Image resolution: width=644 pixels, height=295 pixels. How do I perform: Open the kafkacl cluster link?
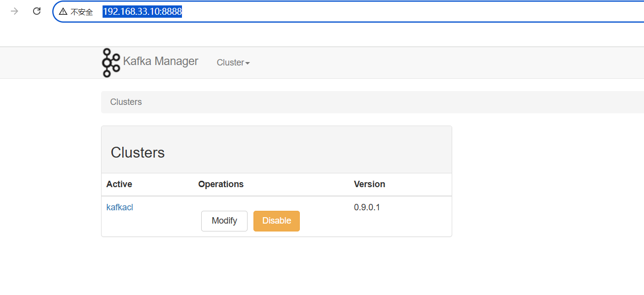point(120,207)
